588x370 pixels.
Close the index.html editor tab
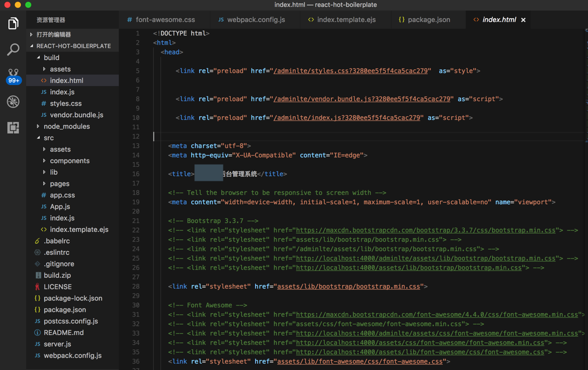[x=523, y=20]
